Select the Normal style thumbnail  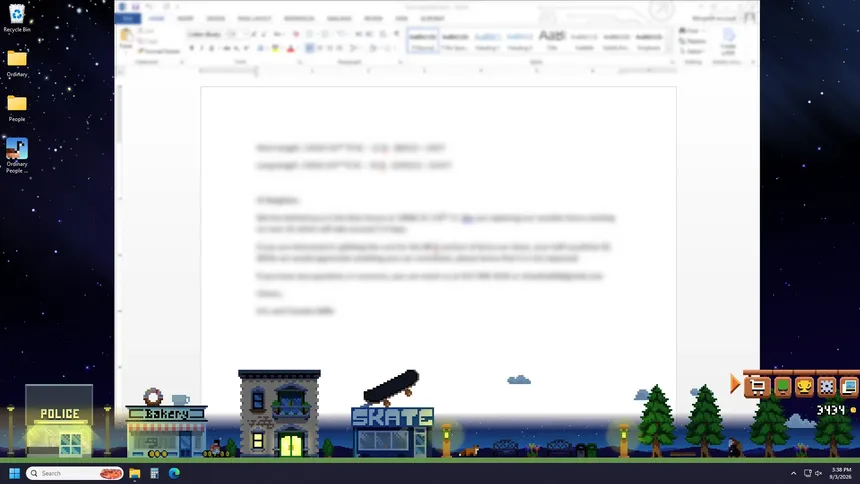click(x=422, y=41)
